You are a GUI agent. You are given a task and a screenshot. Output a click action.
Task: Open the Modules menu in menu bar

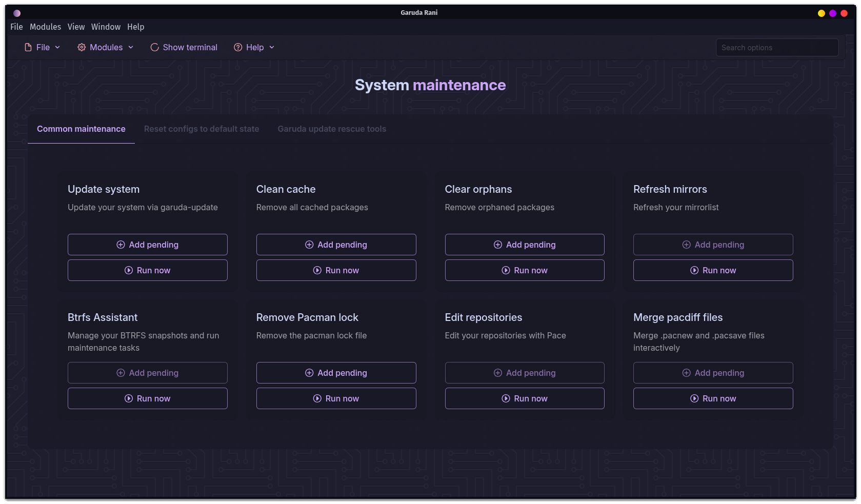(45, 27)
